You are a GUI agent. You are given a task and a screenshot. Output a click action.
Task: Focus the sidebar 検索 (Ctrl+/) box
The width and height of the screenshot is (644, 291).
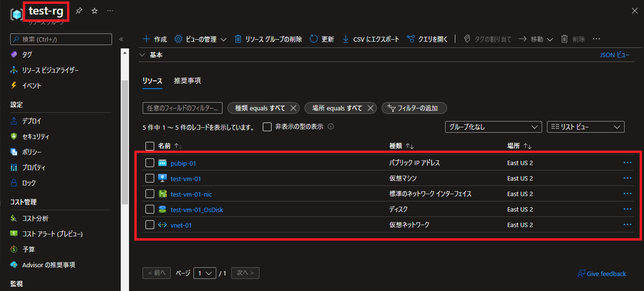pos(61,39)
